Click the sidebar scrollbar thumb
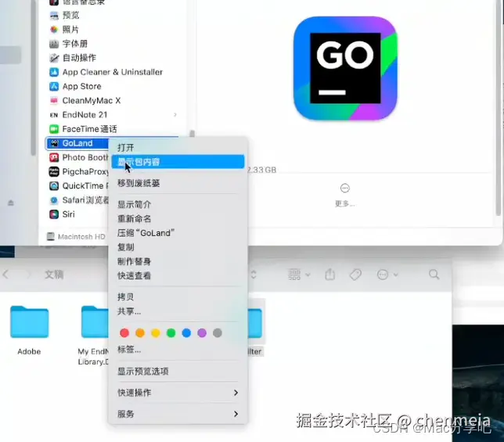Screen dimensions: 504x442 [x=34, y=77]
